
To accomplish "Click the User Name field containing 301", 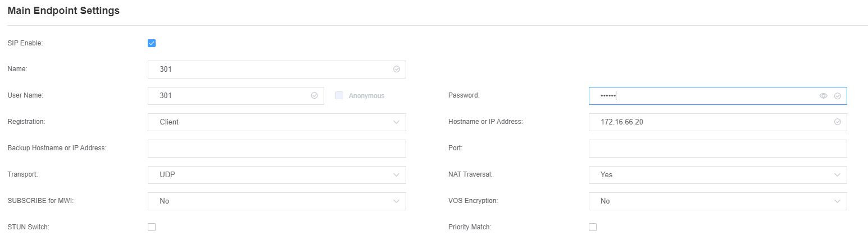I will [x=236, y=96].
